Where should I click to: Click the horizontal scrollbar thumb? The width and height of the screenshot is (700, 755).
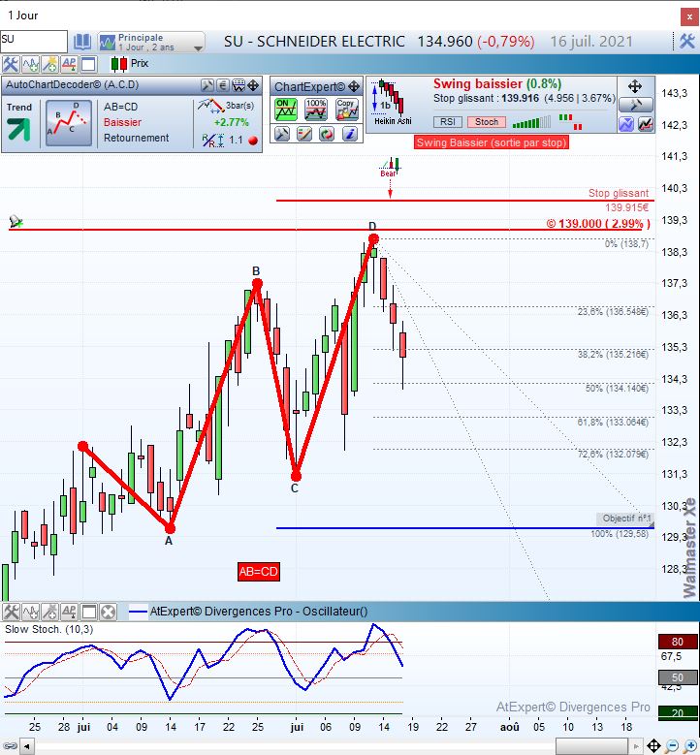pyautogui.click(x=591, y=746)
